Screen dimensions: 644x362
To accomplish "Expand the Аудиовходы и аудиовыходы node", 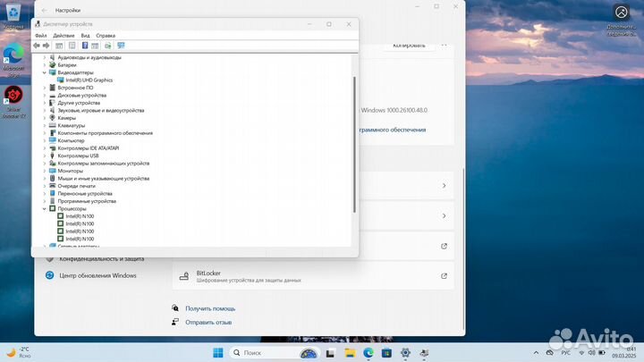I will pos(45,57).
